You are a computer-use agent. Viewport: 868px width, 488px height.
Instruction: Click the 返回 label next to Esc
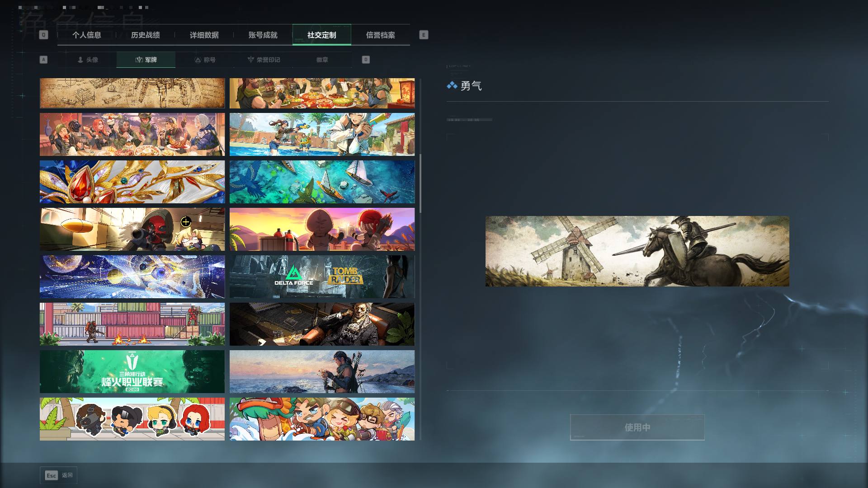pos(67,475)
